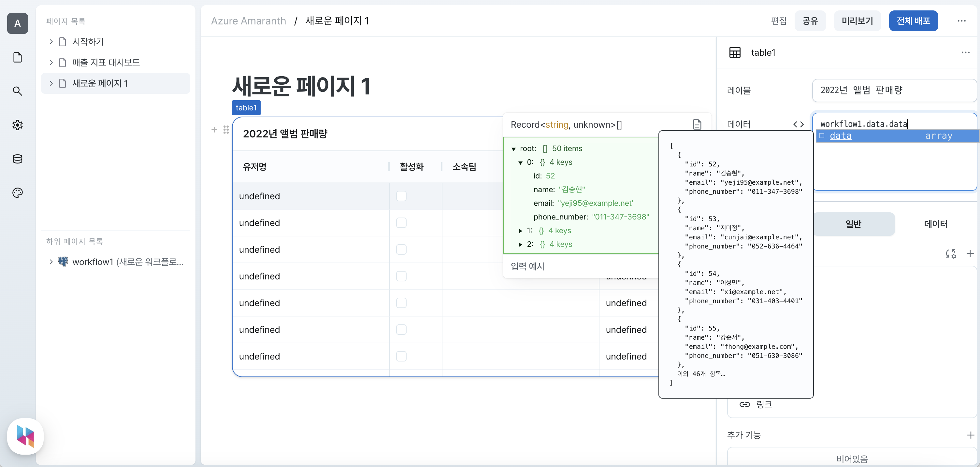Open the pages icon in left sidebar
980x467 pixels.
(x=18, y=57)
